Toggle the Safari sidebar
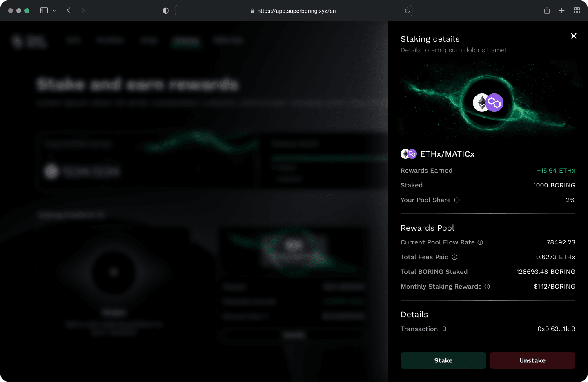The width and height of the screenshot is (588, 382). pos(44,11)
